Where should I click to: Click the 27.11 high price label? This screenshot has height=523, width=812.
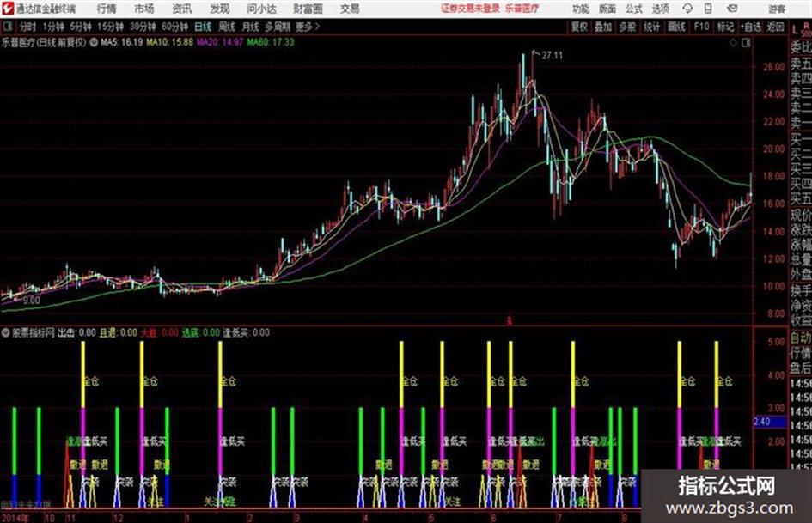point(552,56)
